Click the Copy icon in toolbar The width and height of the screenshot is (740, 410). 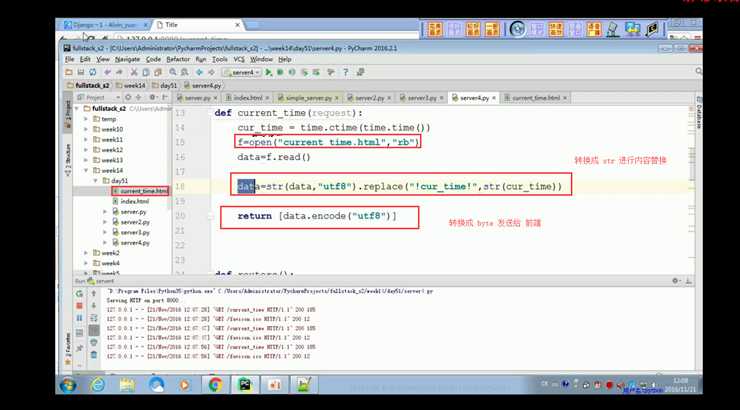pyautogui.click(x=146, y=72)
